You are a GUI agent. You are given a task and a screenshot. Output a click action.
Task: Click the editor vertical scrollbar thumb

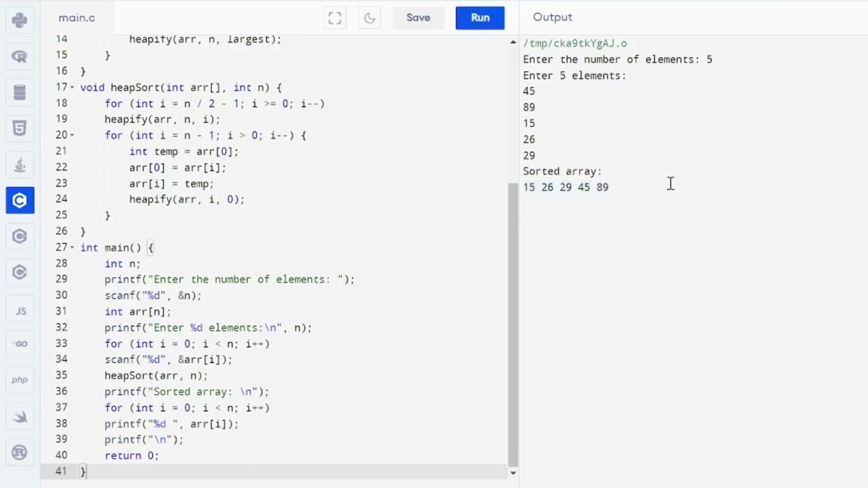[513, 325]
